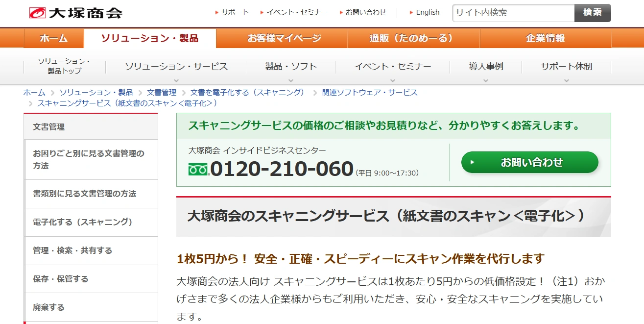The width and height of the screenshot is (644, 324).
Task: Click the 文書を電子化する（スキャニング） breadcrumb
Action: pyautogui.click(x=249, y=92)
